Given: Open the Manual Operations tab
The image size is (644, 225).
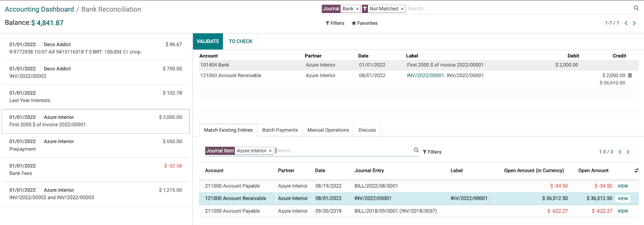Looking at the screenshot, I should (328, 130).
